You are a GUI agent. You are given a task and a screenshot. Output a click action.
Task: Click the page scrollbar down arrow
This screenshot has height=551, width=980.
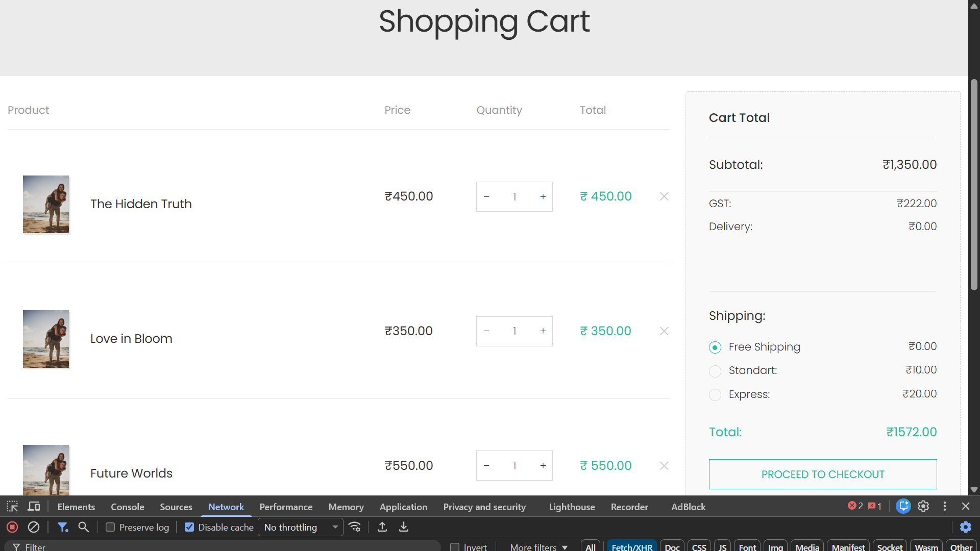coord(974,490)
